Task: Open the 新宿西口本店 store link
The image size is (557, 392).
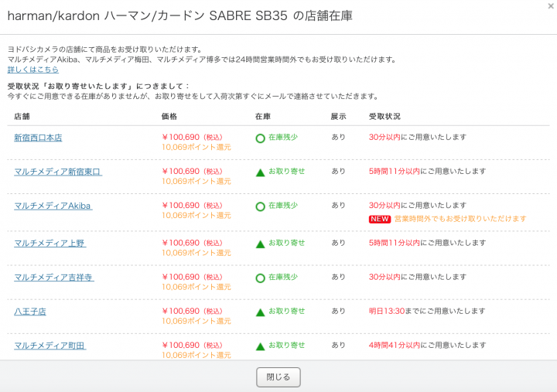Action: (38, 138)
